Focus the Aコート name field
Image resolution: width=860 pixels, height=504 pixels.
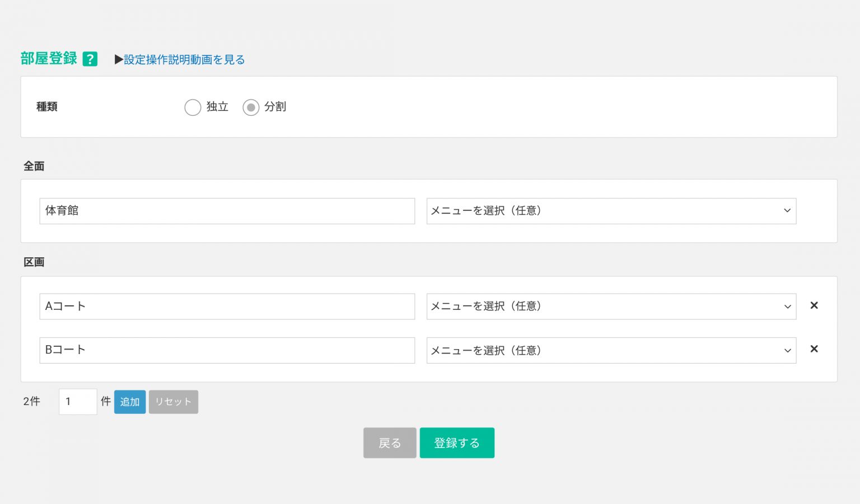pyautogui.click(x=227, y=307)
